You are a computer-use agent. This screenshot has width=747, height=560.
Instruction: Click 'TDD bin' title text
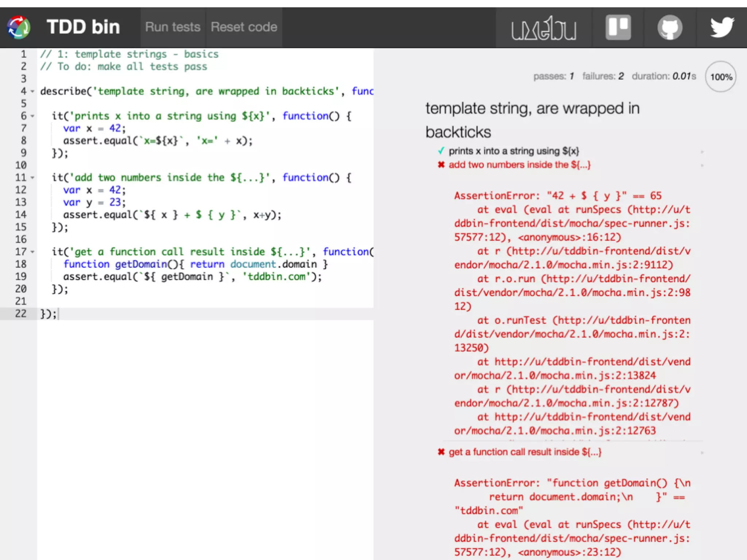[x=83, y=27]
